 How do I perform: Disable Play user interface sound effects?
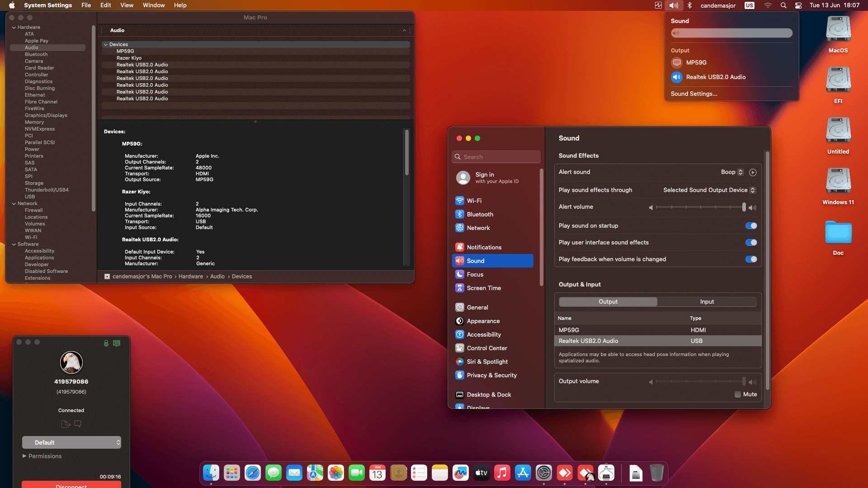(x=751, y=243)
